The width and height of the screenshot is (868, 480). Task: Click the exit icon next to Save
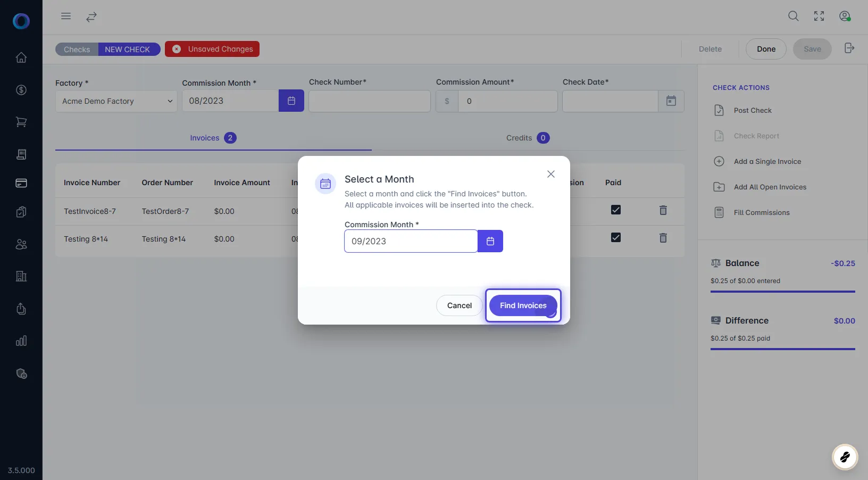pyautogui.click(x=849, y=48)
